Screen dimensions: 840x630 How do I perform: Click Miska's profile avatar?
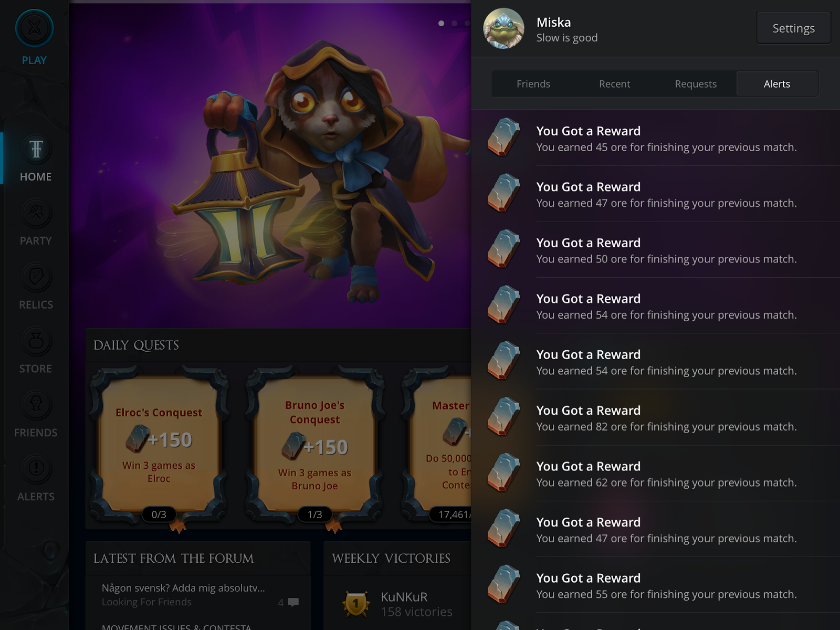(503, 29)
